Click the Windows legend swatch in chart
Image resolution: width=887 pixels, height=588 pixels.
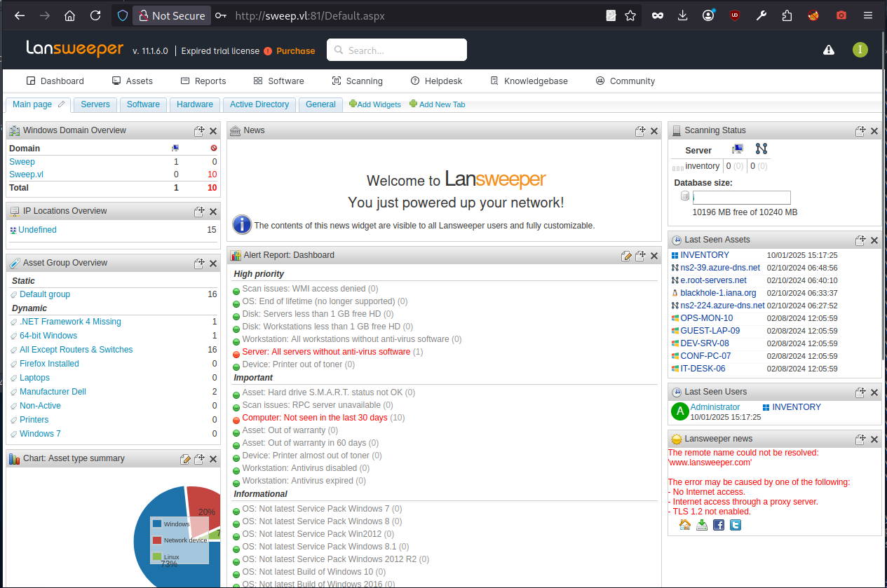157,524
